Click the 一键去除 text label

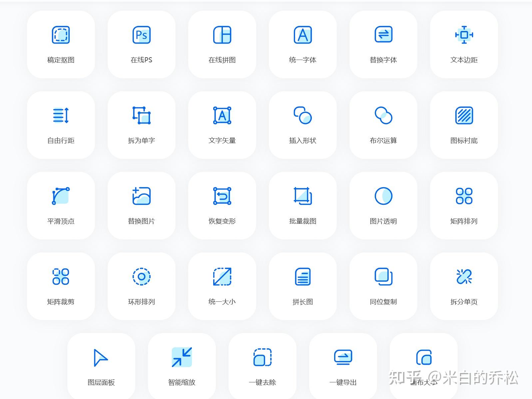(x=263, y=382)
